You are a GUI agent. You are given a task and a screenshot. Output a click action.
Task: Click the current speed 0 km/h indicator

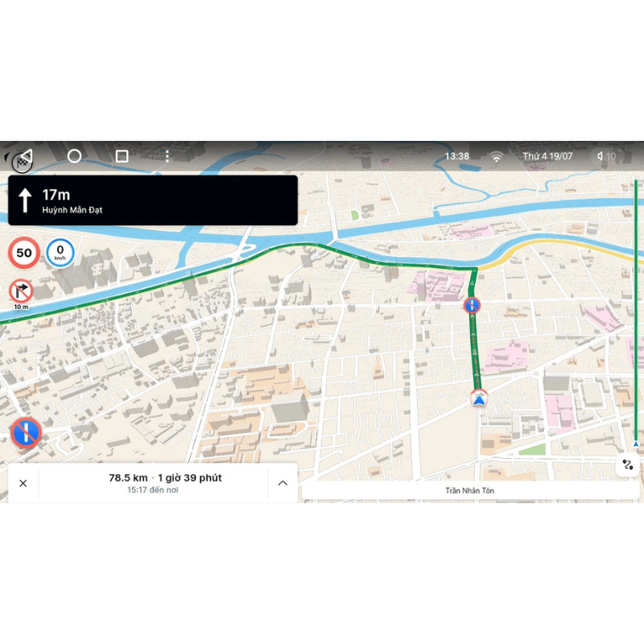pyautogui.click(x=60, y=253)
